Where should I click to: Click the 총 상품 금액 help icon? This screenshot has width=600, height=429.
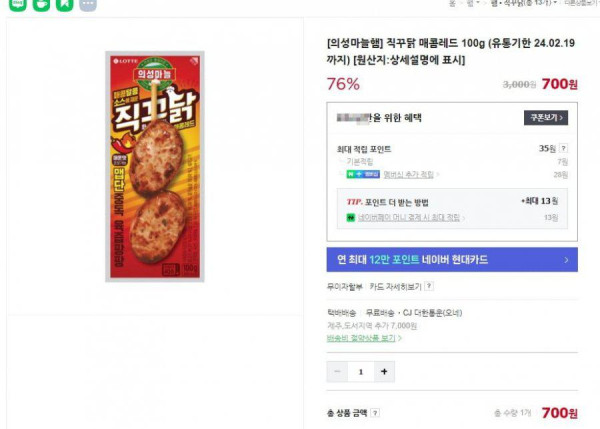point(376,411)
